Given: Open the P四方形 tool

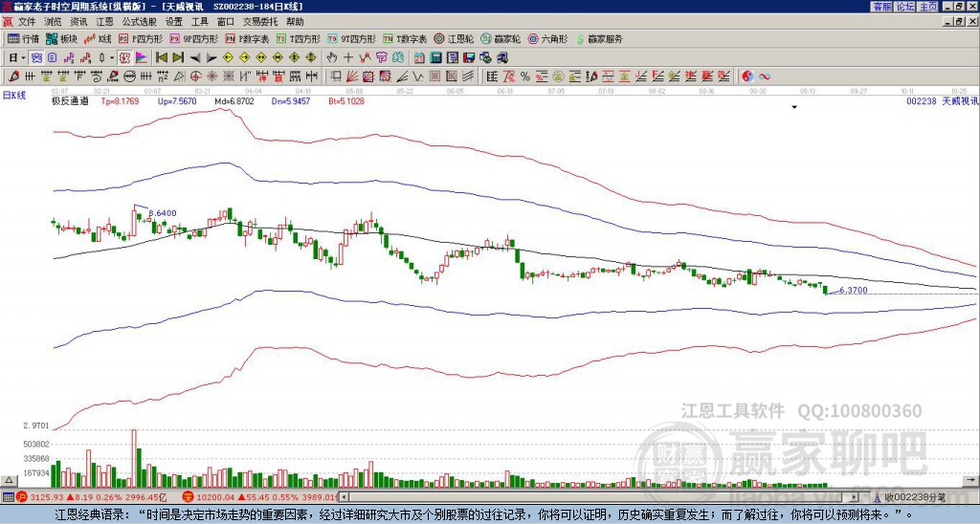Looking at the screenshot, I should pyautogui.click(x=141, y=38).
